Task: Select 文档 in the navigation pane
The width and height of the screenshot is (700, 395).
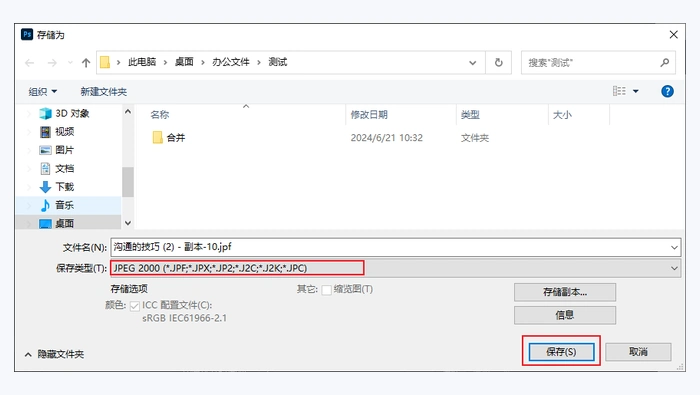Action: [64, 168]
